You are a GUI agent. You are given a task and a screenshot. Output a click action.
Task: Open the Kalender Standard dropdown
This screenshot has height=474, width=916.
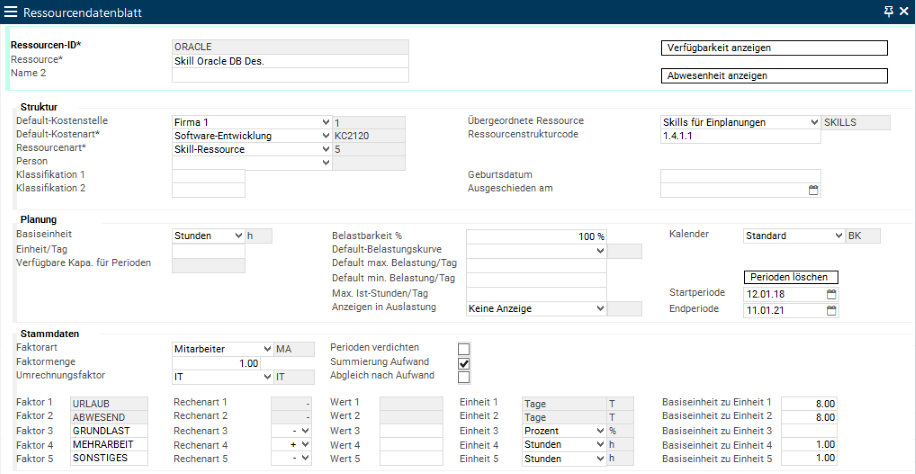coord(837,236)
